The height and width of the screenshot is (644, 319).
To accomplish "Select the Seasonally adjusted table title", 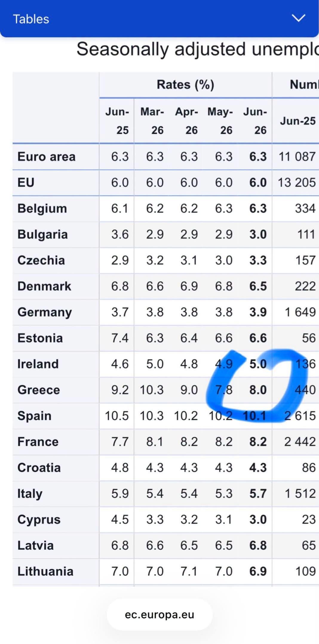I will click(198, 49).
